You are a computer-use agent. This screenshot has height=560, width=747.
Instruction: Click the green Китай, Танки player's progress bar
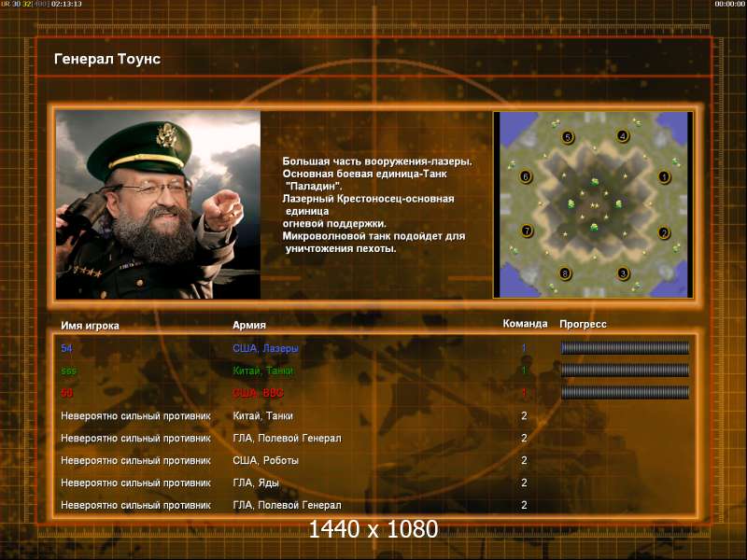625,370
